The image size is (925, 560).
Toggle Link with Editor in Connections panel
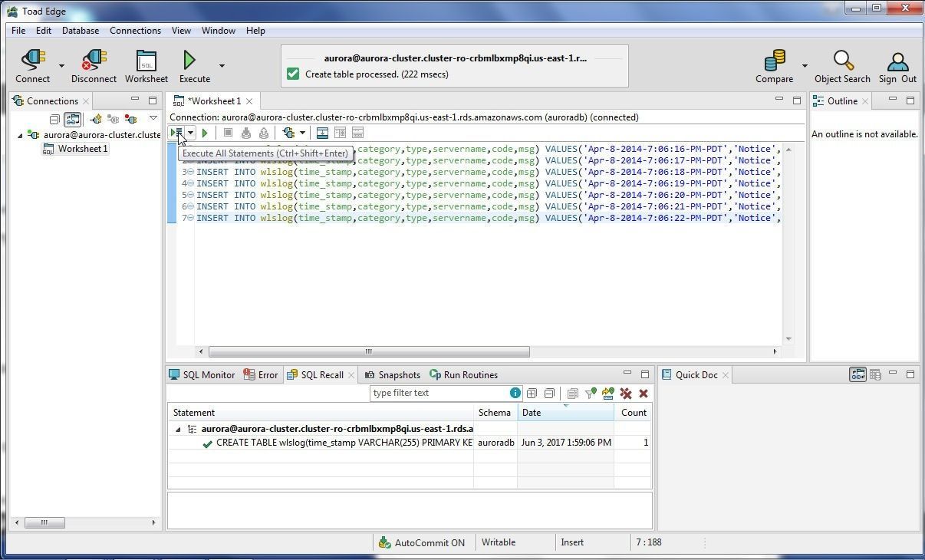pos(72,119)
